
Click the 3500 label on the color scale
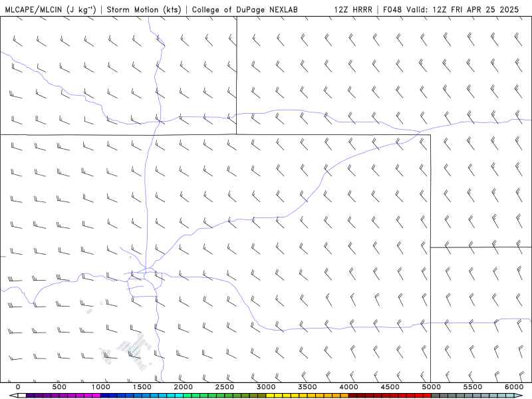pyautogui.click(x=308, y=387)
